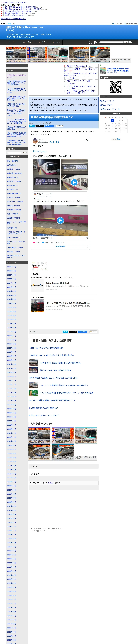The image size is (138, 644).
Task: Click the Facebook Share button under the article title
Action: (49, 126)
